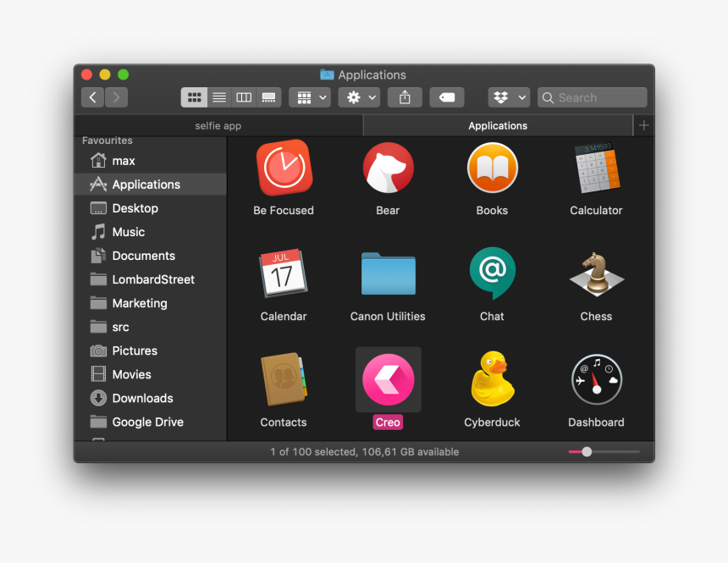Click the Search field
This screenshot has height=563, width=728.
click(593, 97)
